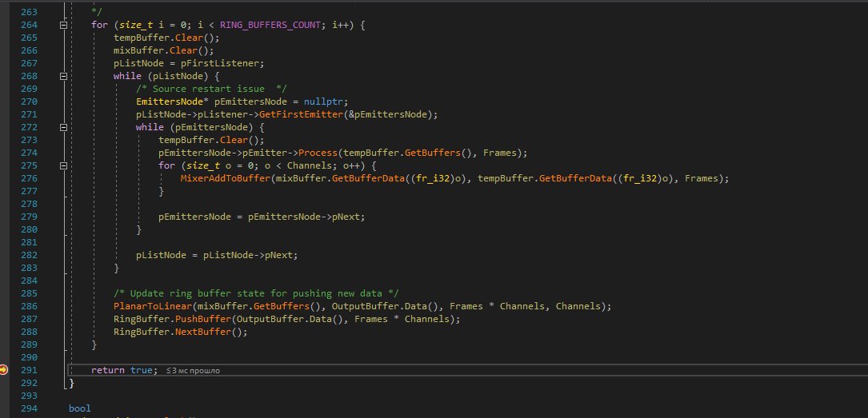Click tempBuffer.Clear() on line 273
The width and height of the screenshot is (868, 418).
click(x=211, y=140)
